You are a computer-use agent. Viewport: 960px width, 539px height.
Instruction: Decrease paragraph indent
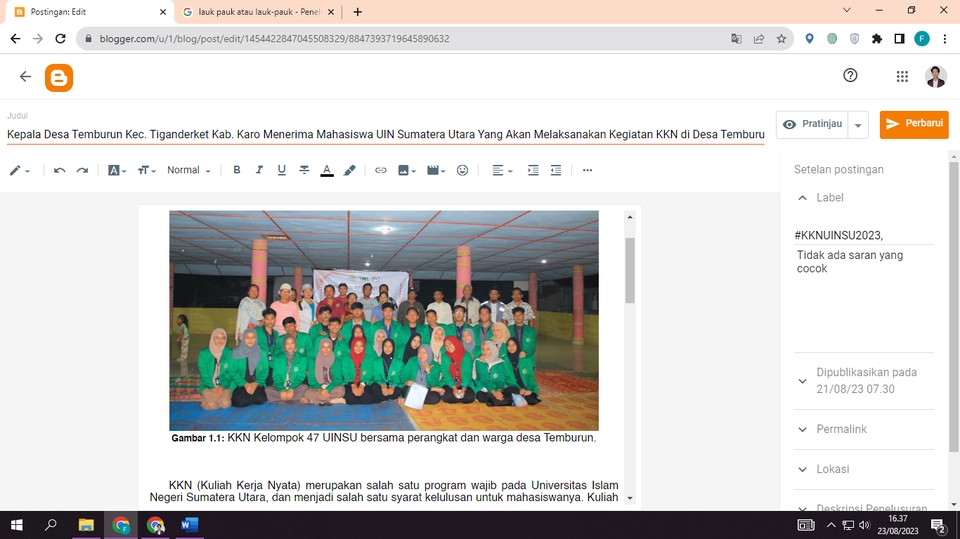click(x=555, y=170)
